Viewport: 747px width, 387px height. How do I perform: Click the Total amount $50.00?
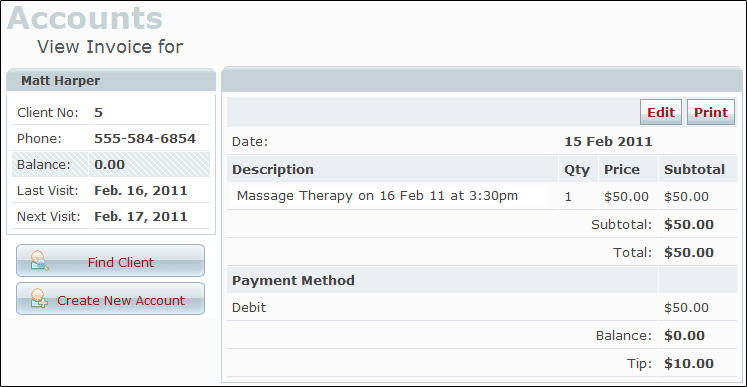point(689,252)
